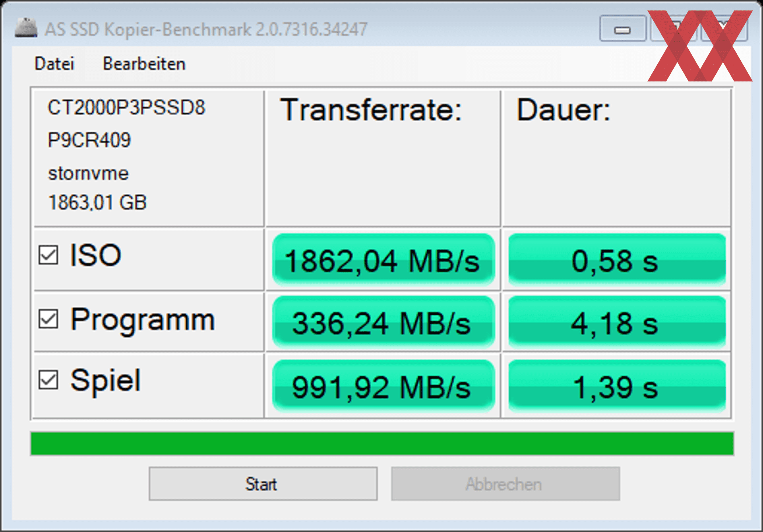This screenshot has width=763, height=532.
Task: Click the stornvme driver label
Action: tap(88, 174)
